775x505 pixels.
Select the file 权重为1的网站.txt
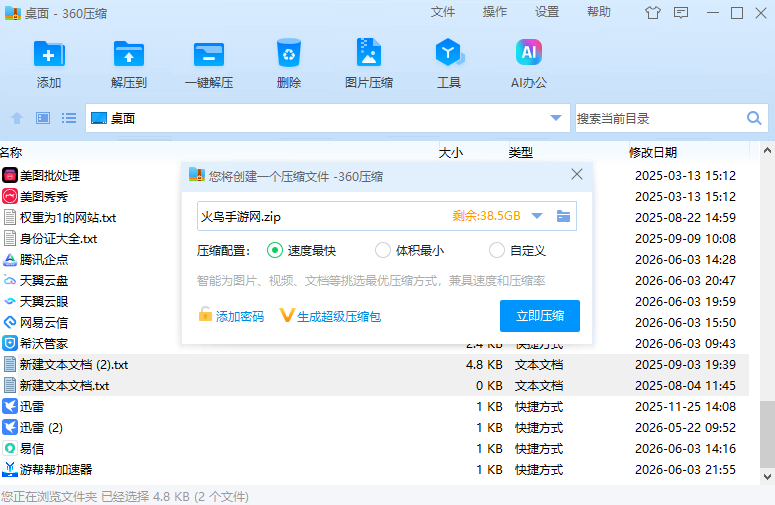[x=68, y=217]
